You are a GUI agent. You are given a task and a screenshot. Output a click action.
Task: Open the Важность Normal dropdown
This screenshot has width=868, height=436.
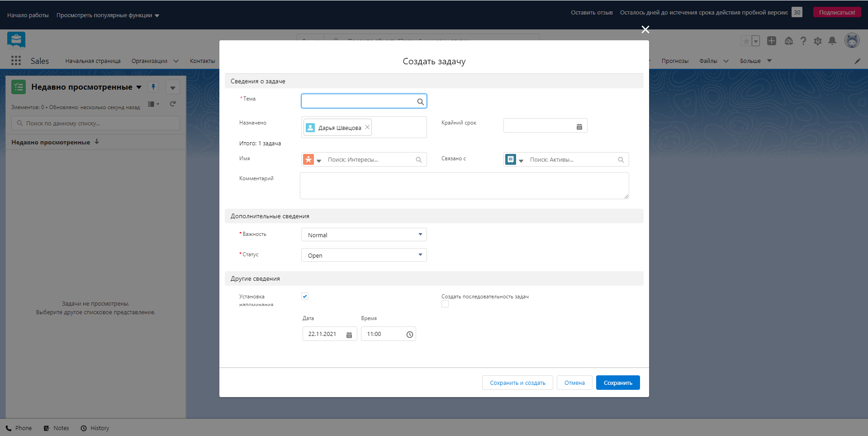[x=364, y=235]
